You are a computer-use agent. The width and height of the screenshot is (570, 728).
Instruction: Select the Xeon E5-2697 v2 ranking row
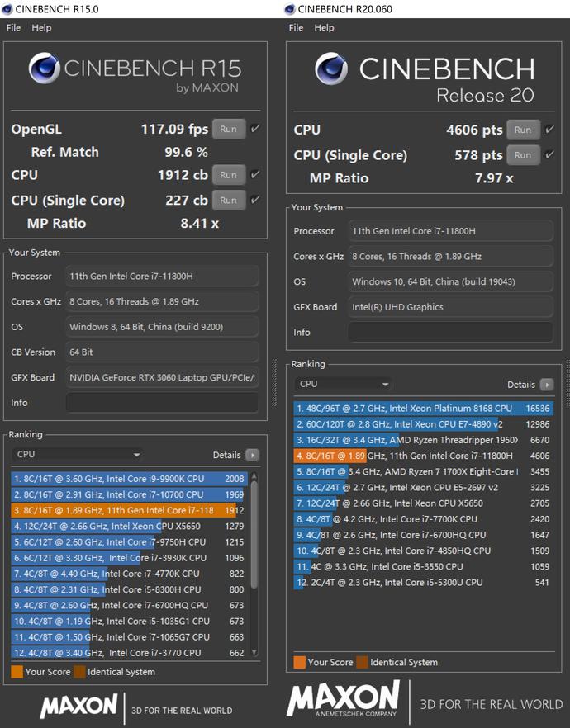(423, 487)
